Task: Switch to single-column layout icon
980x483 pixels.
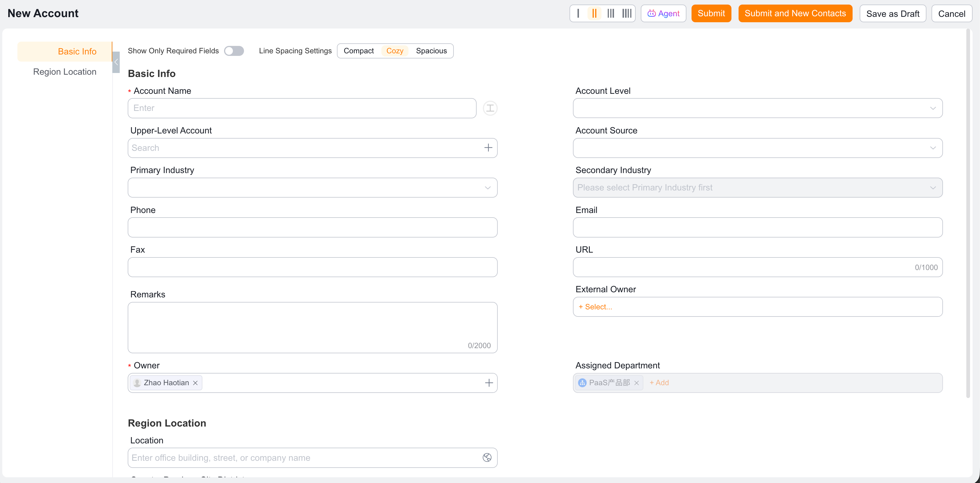Action: 578,13
